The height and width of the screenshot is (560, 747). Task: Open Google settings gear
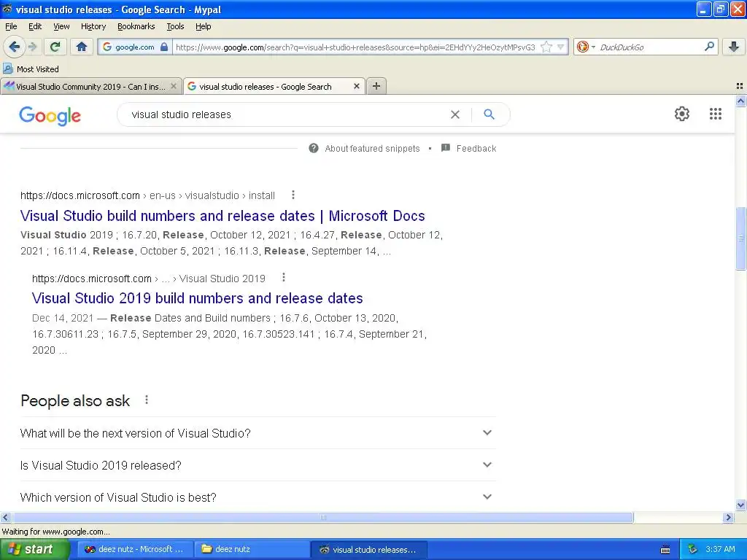click(x=682, y=114)
